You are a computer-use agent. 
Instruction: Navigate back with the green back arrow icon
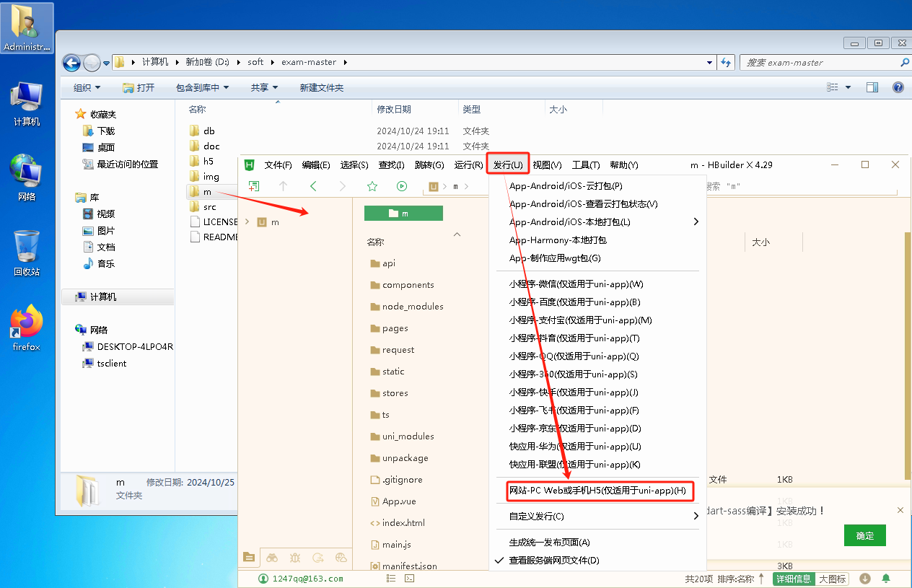[x=312, y=185]
